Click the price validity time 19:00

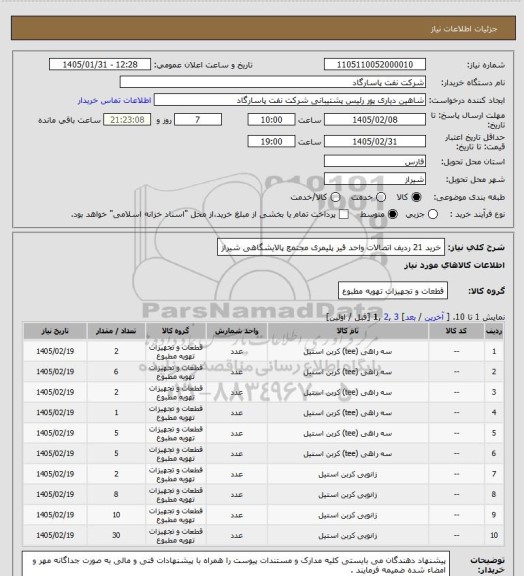click(x=272, y=141)
